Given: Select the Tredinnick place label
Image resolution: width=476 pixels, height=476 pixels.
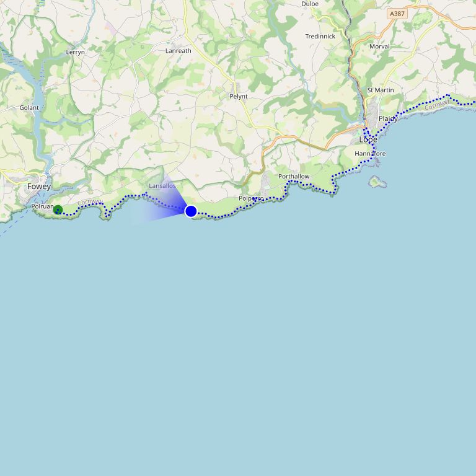Looking at the screenshot, I should pos(320,37).
